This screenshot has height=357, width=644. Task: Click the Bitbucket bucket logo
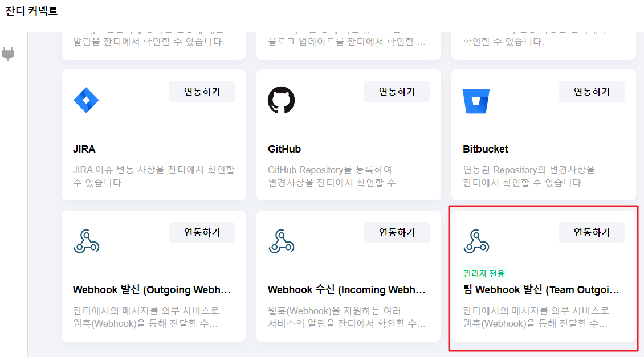point(476,101)
